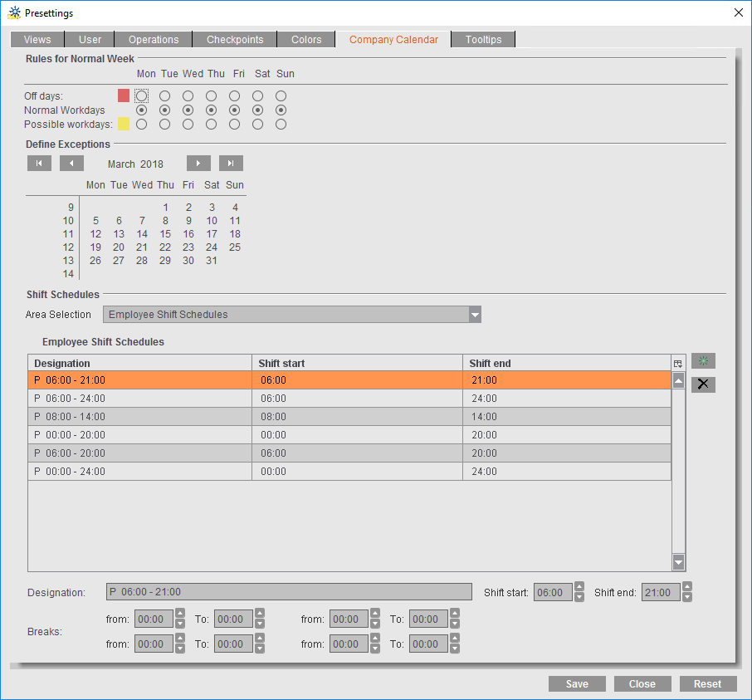Reset the presettings
752x700 pixels.
pyautogui.click(x=708, y=683)
